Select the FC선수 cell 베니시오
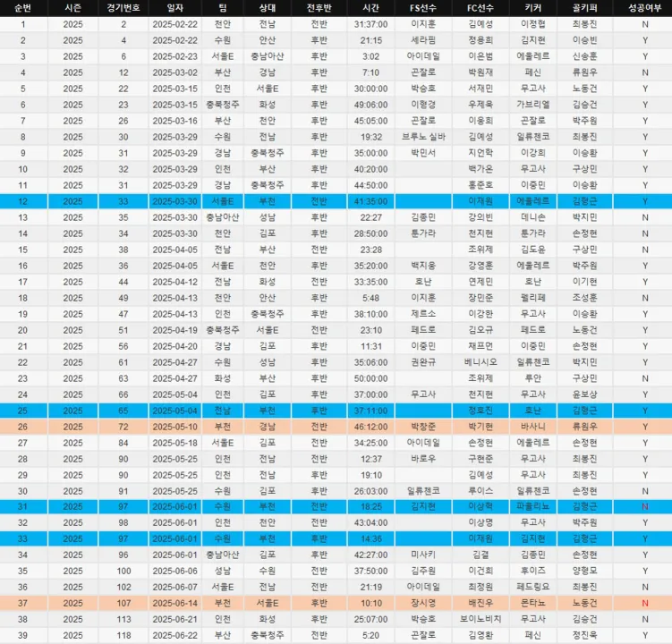 (x=479, y=361)
